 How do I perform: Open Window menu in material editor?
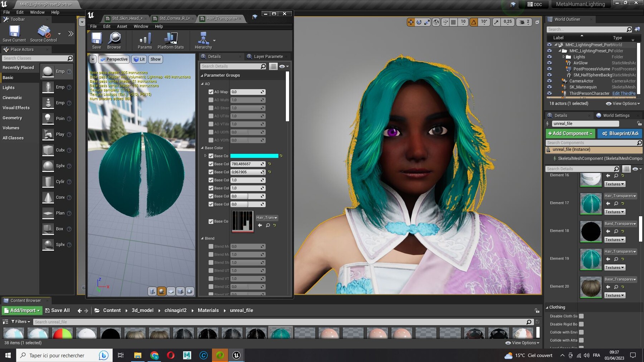tap(141, 26)
